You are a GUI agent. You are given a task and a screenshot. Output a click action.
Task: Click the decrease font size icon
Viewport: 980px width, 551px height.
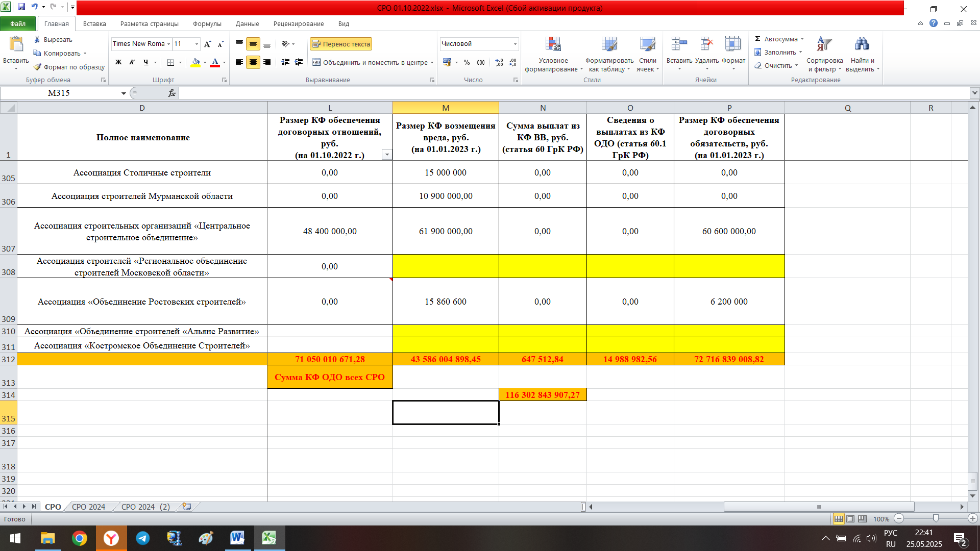tap(220, 44)
